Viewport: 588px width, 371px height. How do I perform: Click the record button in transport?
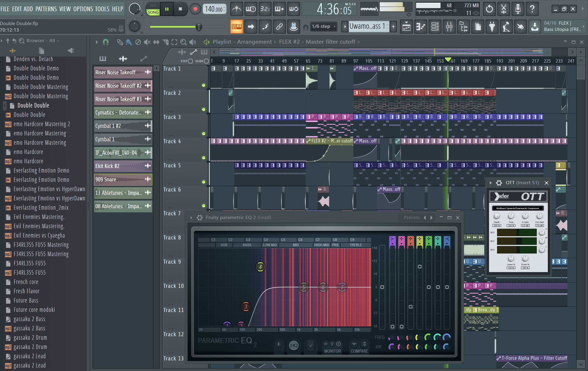pyautogui.click(x=195, y=9)
